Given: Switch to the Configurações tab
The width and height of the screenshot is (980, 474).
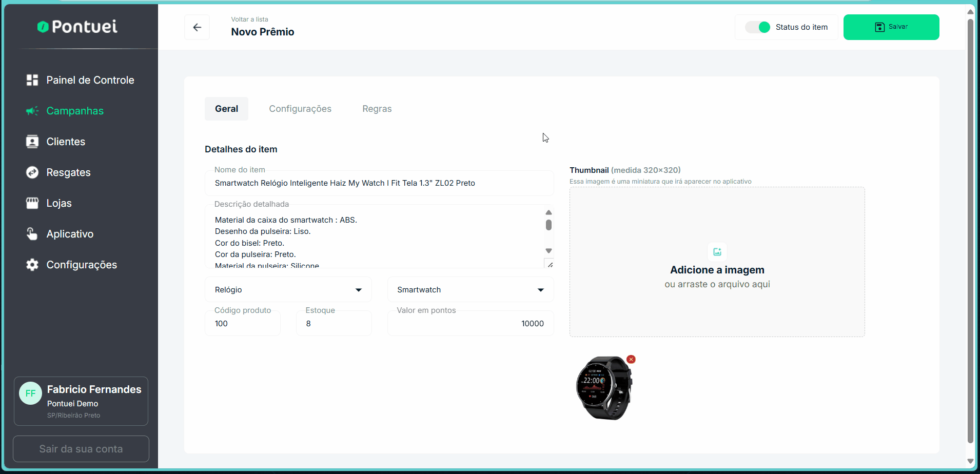Looking at the screenshot, I should pos(300,109).
